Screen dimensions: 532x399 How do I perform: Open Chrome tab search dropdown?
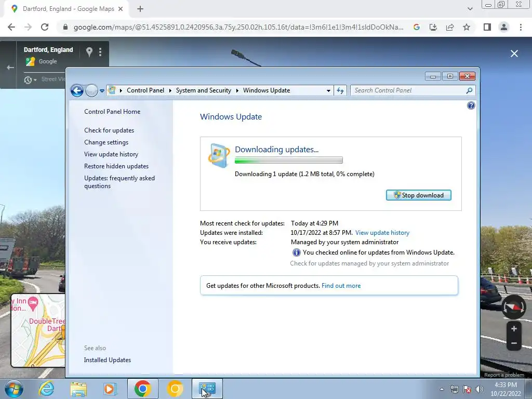pos(470,9)
